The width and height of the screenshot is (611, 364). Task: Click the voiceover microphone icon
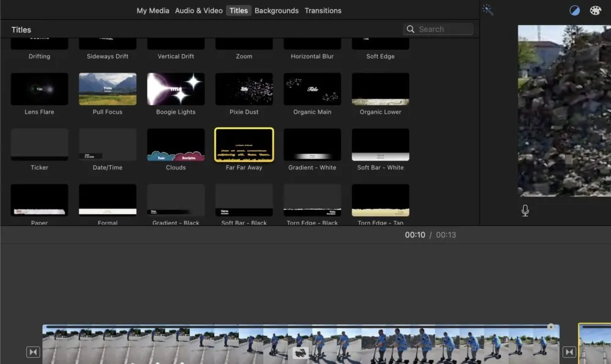click(525, 211)
